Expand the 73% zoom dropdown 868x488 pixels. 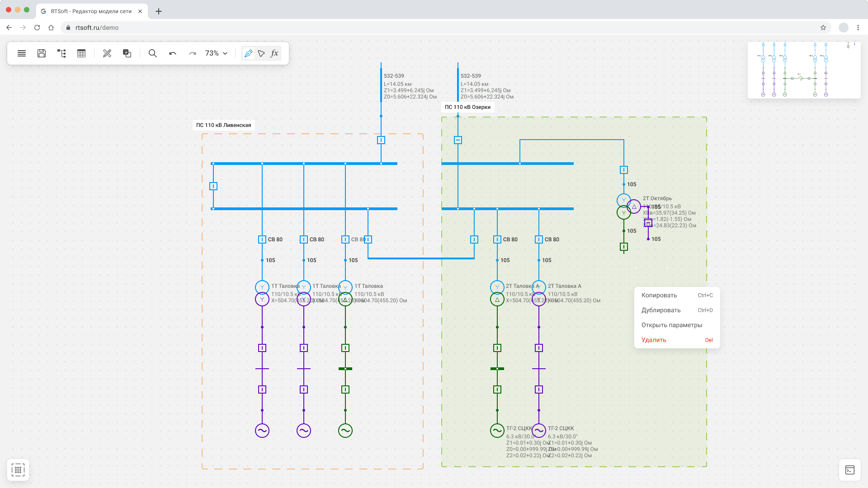pos(217,53)
